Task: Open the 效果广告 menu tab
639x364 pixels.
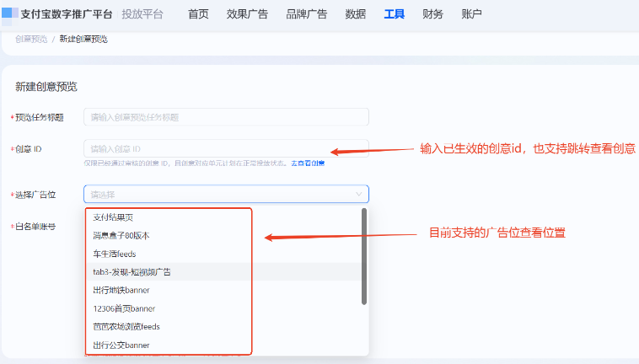Action: [x=247, y=14]
